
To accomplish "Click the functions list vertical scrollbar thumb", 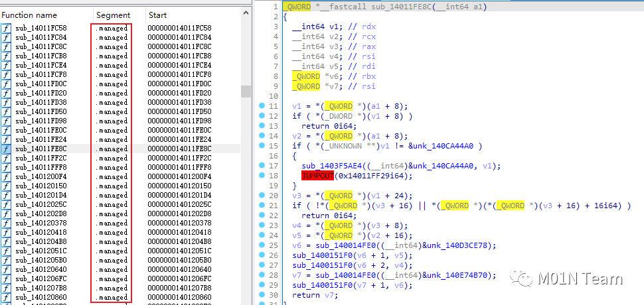I will pyautogui.click(x=246, y=91).
